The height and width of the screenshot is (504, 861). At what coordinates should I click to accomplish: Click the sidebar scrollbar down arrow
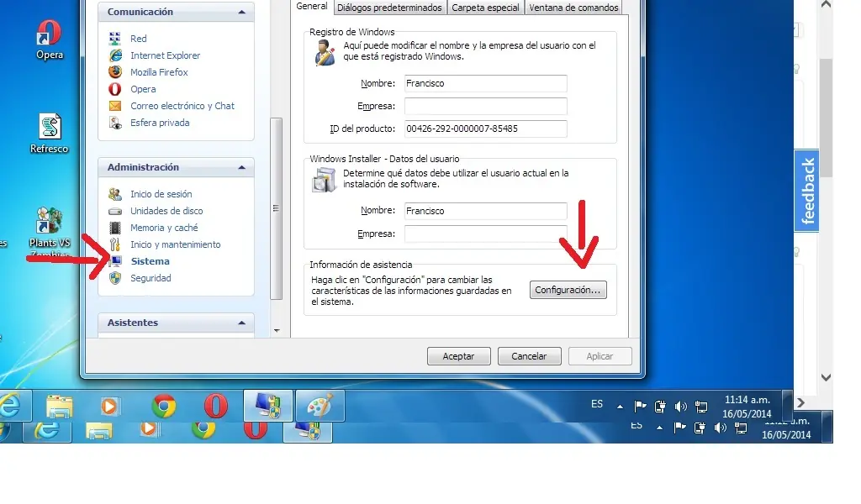pos(277,331)
